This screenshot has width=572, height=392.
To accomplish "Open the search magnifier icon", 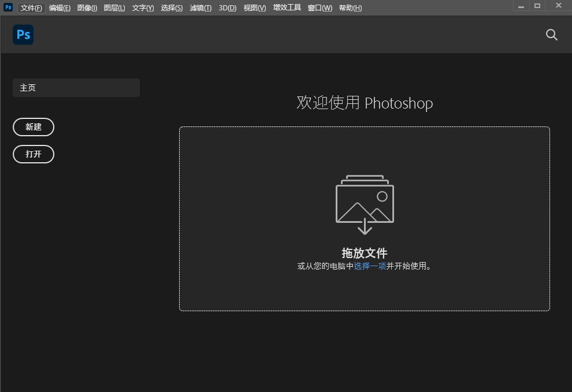I will (552, 35).
